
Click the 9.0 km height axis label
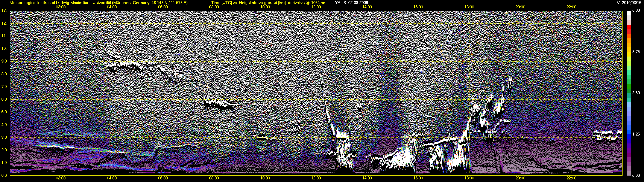pyautogui.click(x=4, y=61)
